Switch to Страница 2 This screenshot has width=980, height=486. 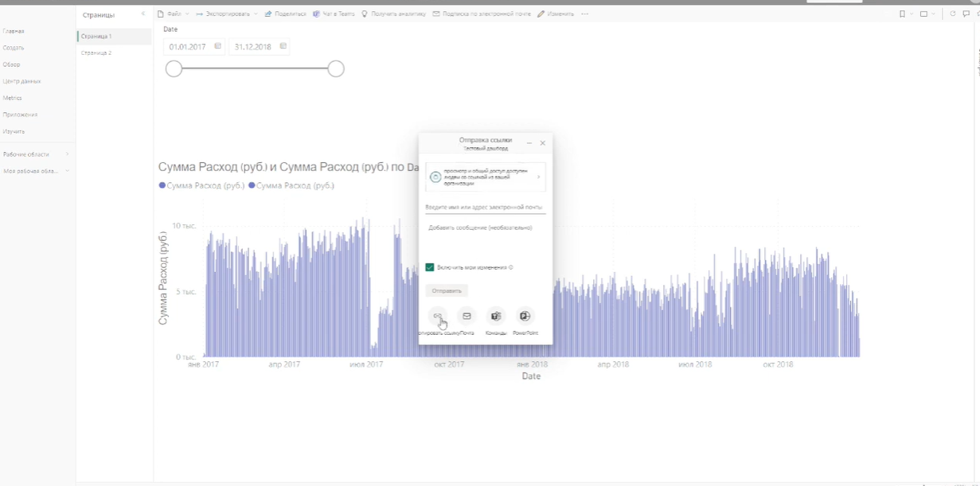(x=97, y=52)
